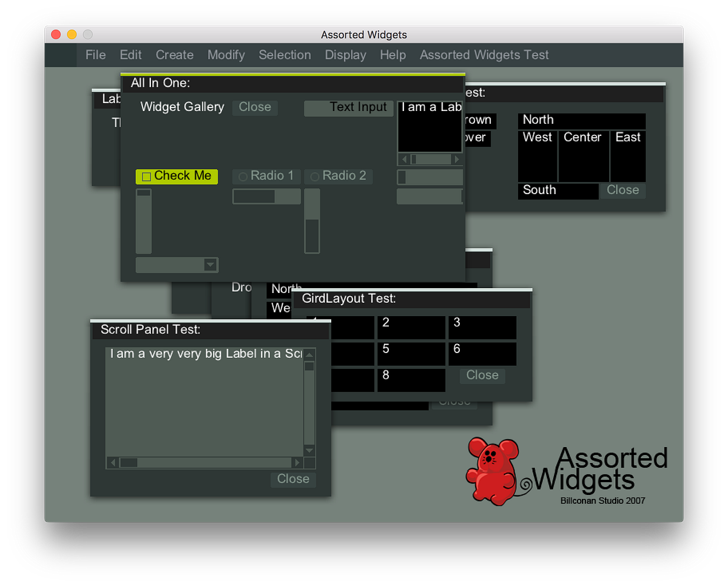Click Close next to Widget Gallery
Image resolution: width=728 pixels, height=586 pixels.
(x=255, y=107)
